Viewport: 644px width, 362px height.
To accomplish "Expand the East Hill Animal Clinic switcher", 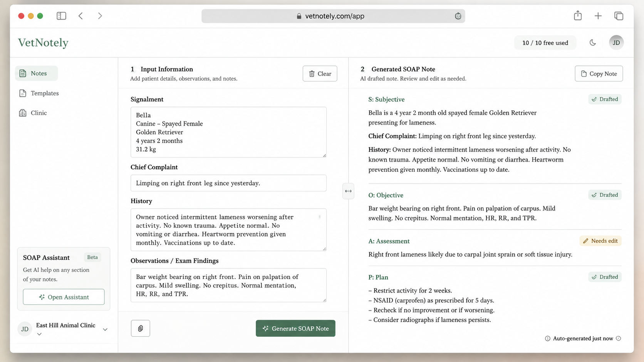I will tap(105, 329).
